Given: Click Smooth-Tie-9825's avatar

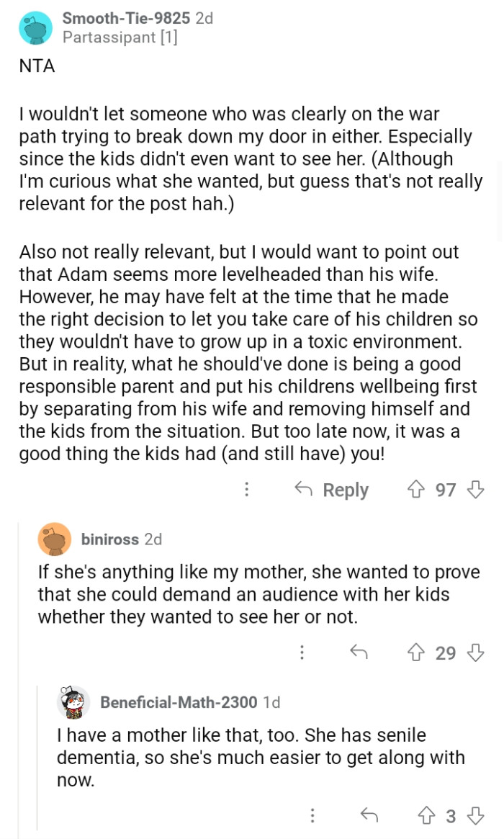Looking at the screenshot, I should pos(36,28).
